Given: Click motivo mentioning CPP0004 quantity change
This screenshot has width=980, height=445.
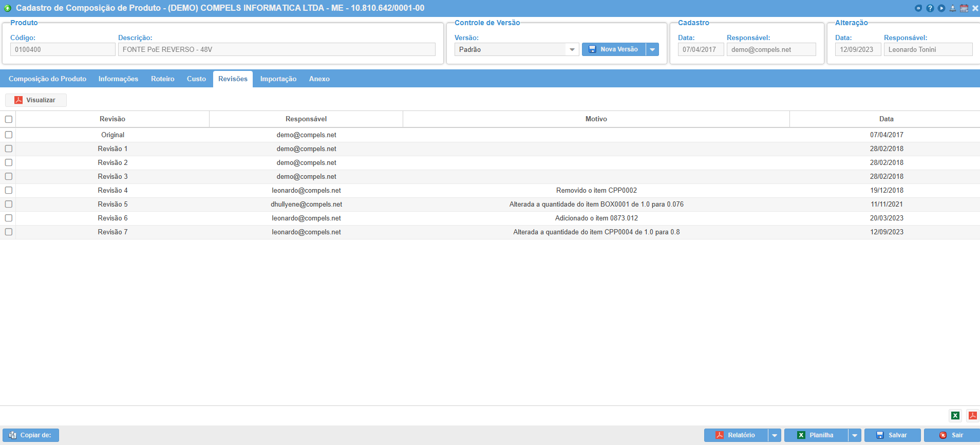Looking at the screenshot, I should pos(596,232).
